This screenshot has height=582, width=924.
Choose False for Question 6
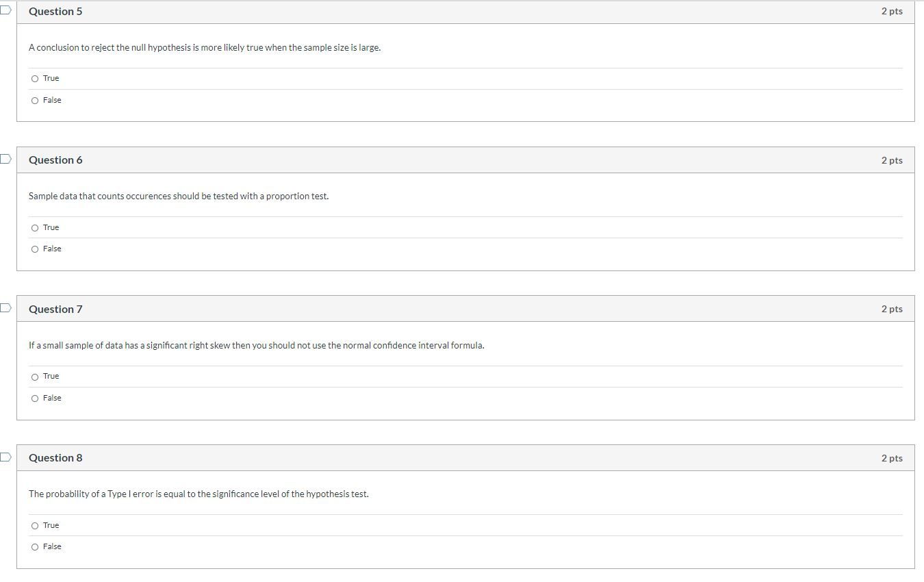coord(35,249)
